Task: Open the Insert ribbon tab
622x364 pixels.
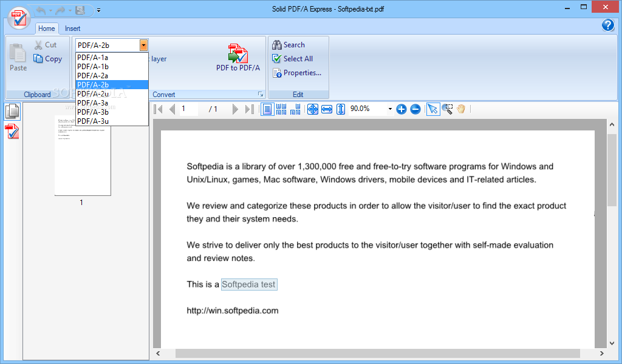Action: click(73, 29)
